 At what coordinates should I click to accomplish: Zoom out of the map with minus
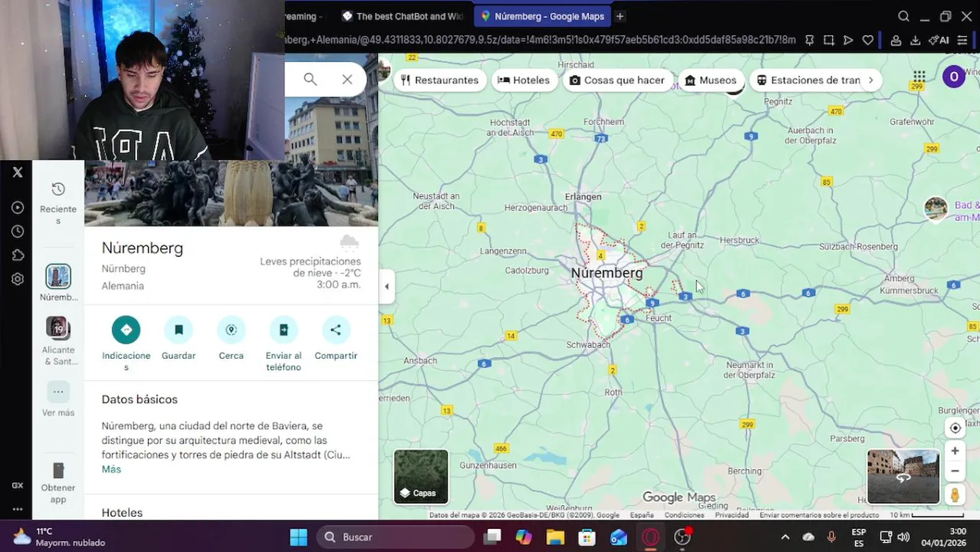pos(955,471)
